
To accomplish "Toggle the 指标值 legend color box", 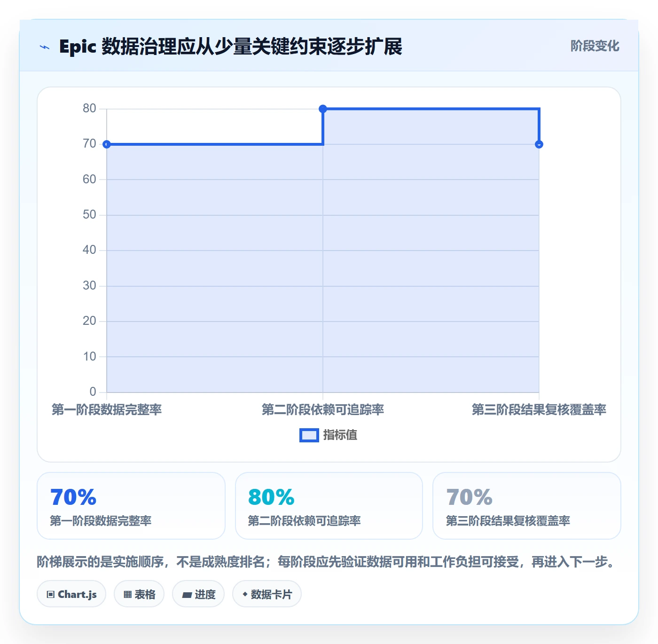I will [309, 435].
